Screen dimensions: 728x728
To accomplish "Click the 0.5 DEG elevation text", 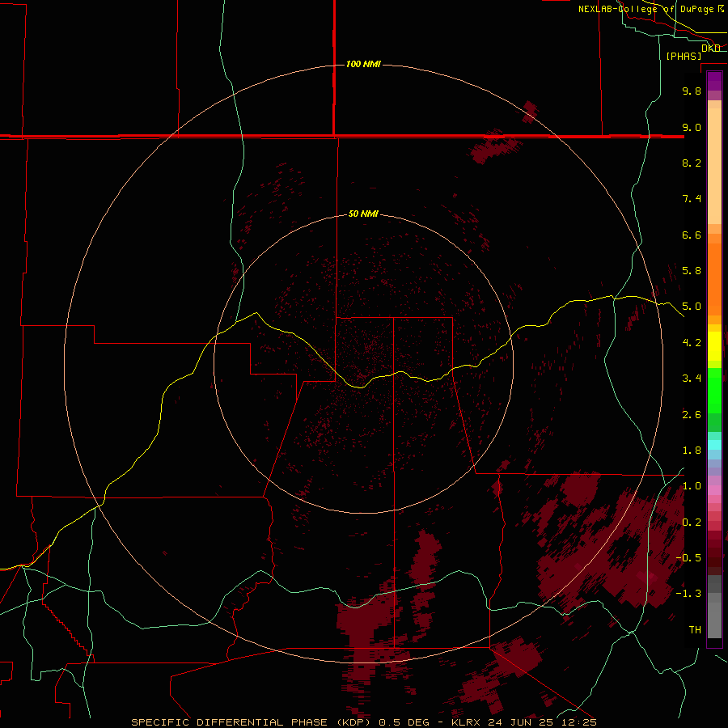I will [x=404, y=722].
